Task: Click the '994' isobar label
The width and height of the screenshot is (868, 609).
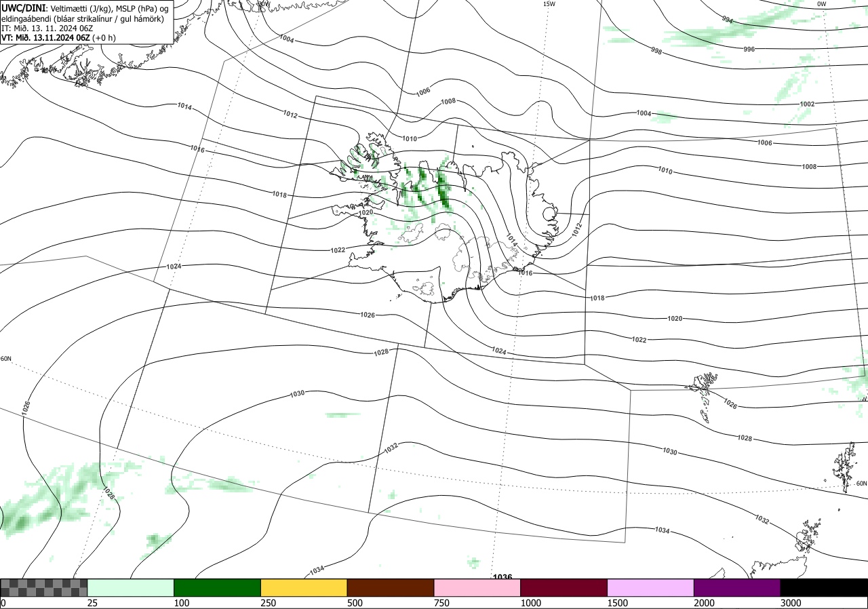Action: [x=728, y=20]
